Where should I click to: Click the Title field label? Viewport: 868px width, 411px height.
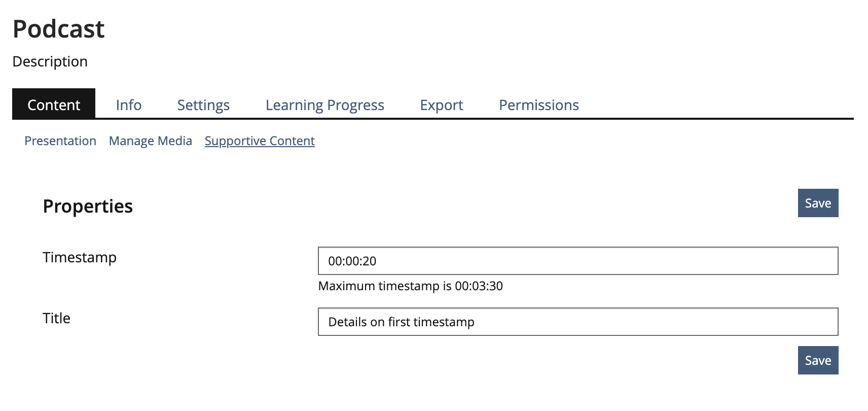coord(56,318)
